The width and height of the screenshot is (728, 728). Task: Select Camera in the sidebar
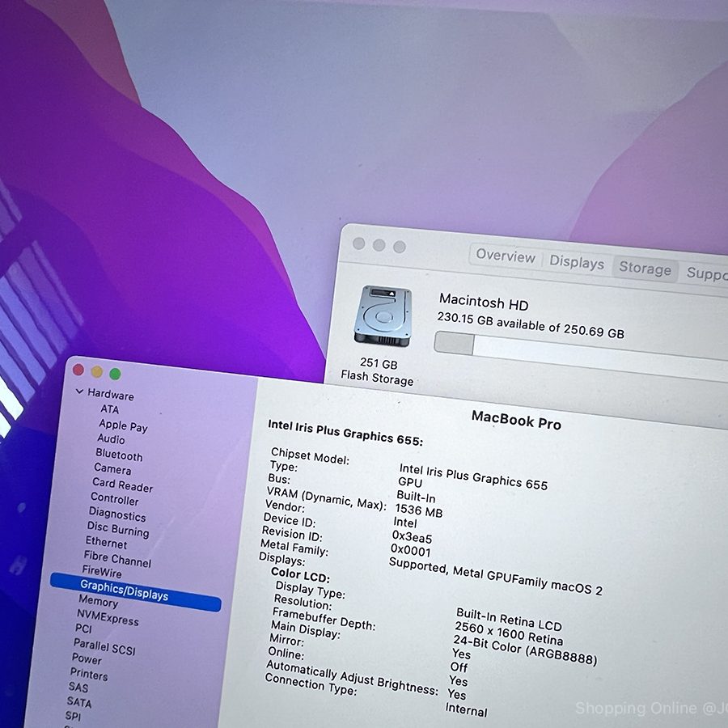point(112,468)
